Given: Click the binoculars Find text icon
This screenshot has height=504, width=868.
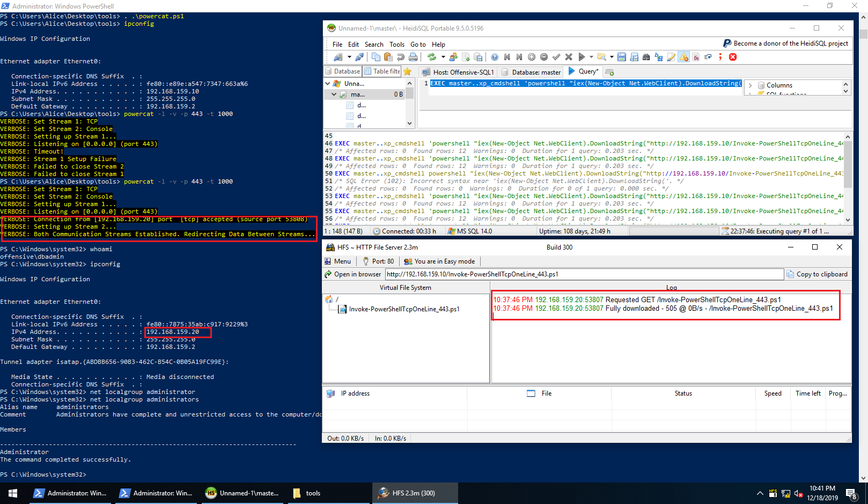Looking at the screenshot, I should point(646,57).
